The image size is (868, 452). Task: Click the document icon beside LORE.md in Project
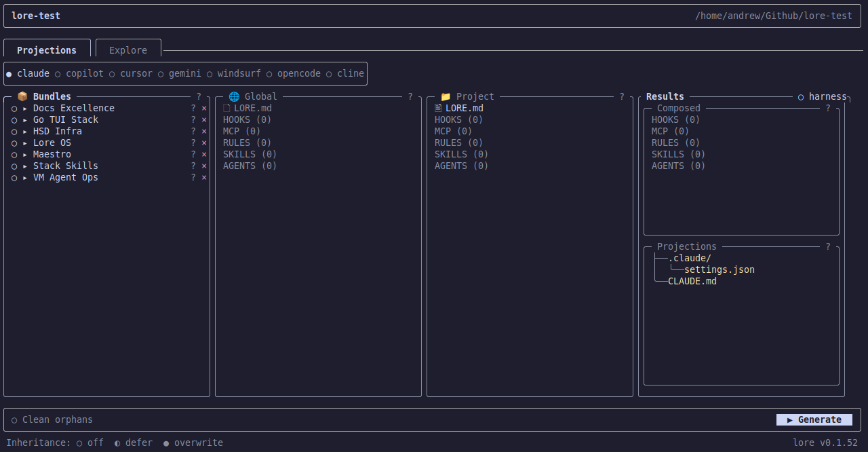tap(438, 107)
